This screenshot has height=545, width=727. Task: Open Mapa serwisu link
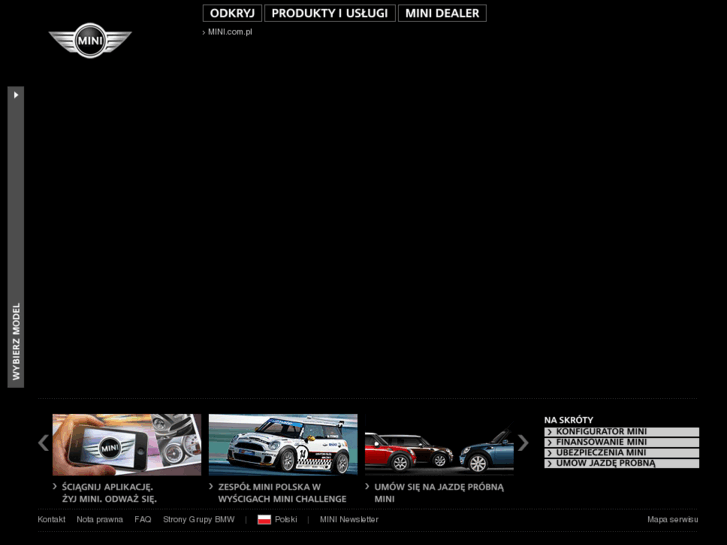click(x=673, y=519)
